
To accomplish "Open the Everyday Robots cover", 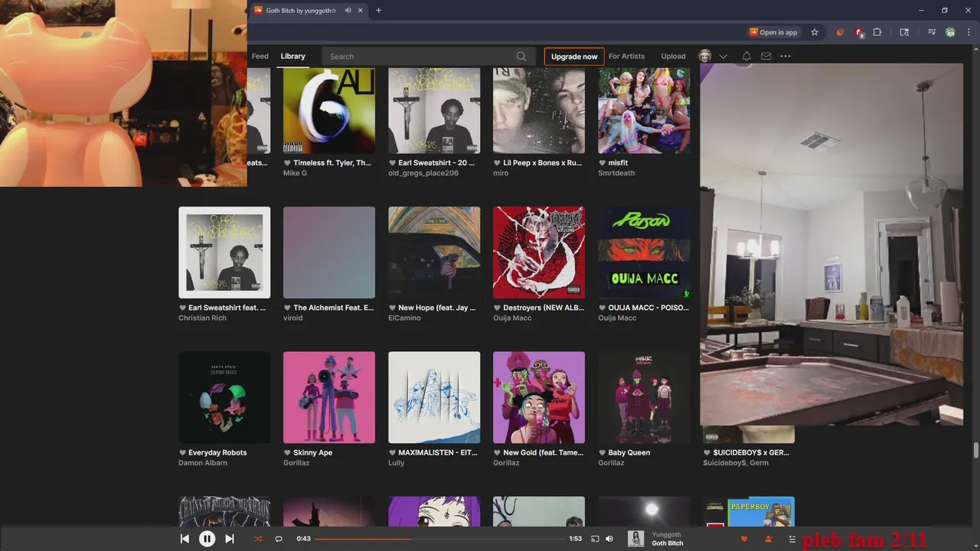I will tap(224, 397).
